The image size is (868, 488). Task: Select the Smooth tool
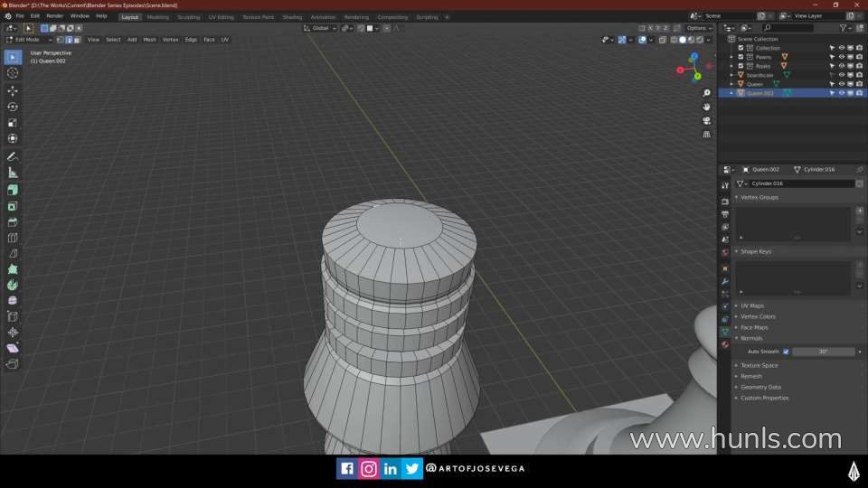[13, 300]
